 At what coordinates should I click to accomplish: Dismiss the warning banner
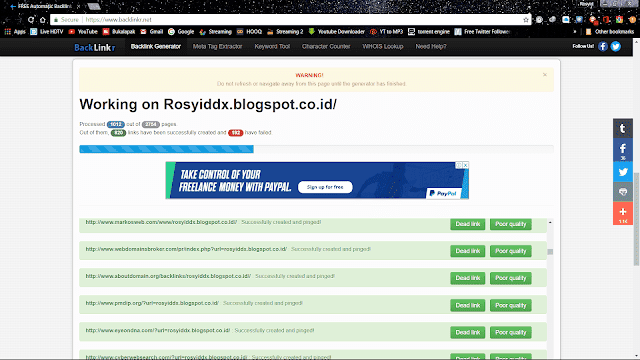[x=544, y=75]
